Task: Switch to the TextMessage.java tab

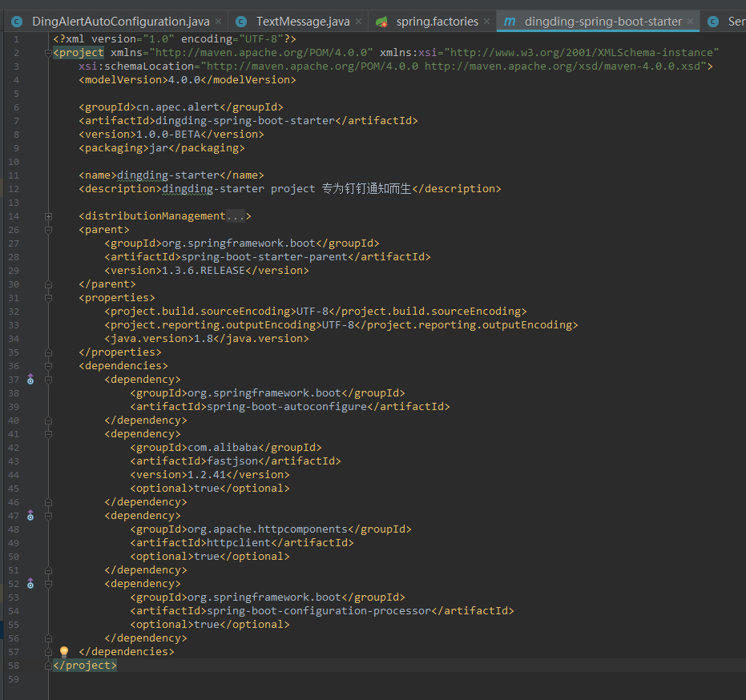Action: pyautogui.click(x=302, y=22)
